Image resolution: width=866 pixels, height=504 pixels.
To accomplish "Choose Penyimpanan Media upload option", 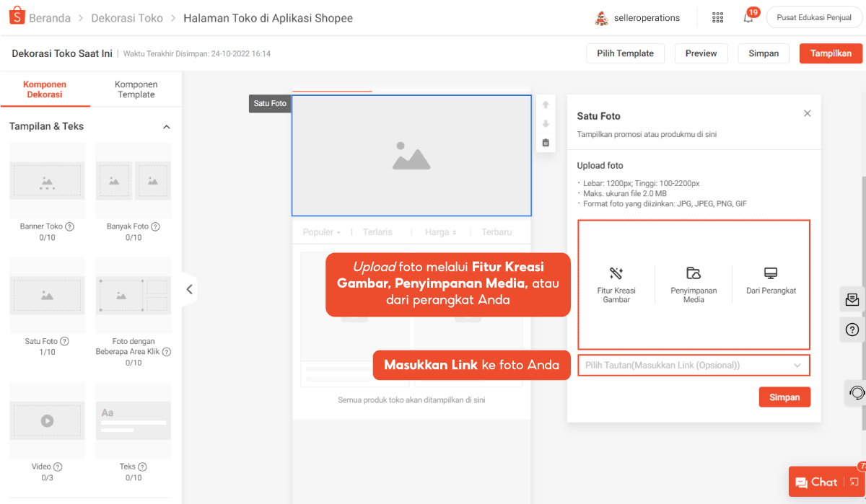I will coord(694,284).
